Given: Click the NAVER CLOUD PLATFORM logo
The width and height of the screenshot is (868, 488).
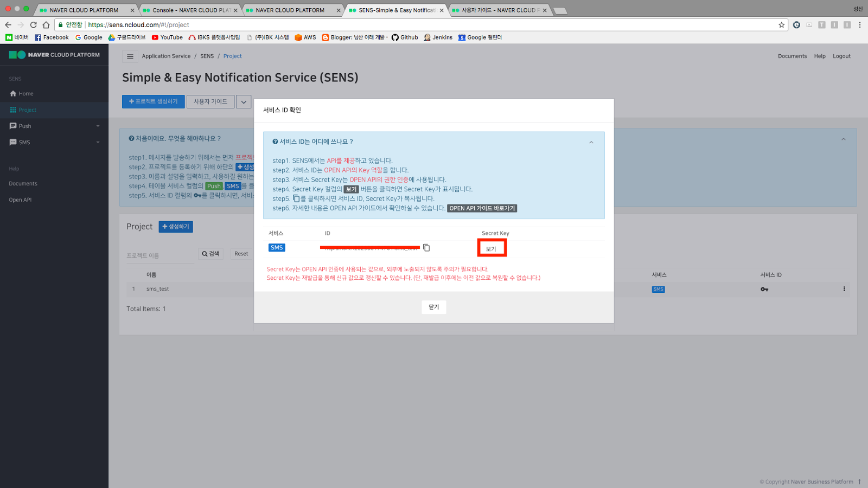Looking at the screenshot, I should (54, 55).
